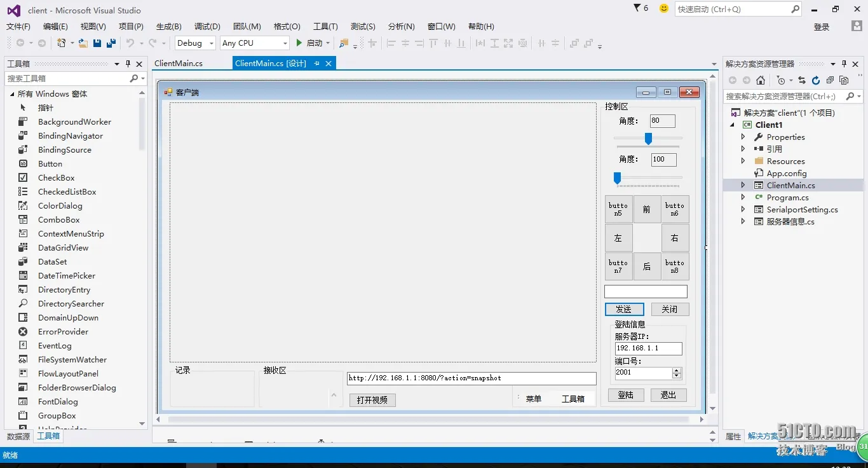Click the Refresh icon in Solution Explorer
The image size is (868, 468).
(x=816, y=80)
